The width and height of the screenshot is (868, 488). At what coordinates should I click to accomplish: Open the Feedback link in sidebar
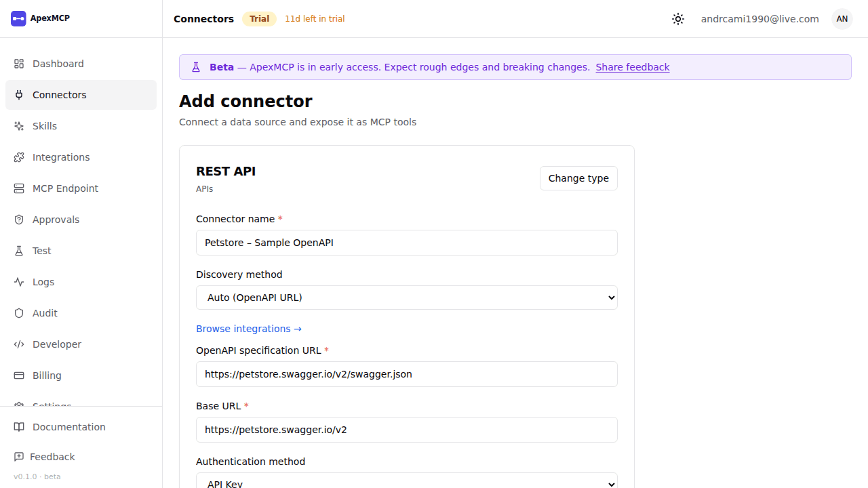[x=81, y=457]
